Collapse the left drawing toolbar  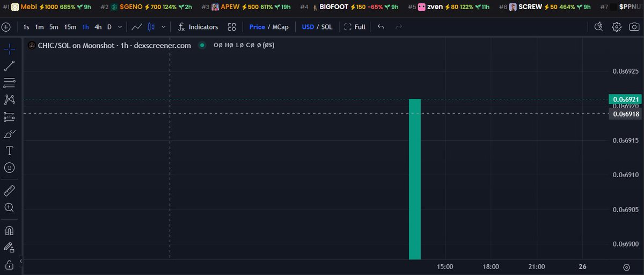click(21, 262)
